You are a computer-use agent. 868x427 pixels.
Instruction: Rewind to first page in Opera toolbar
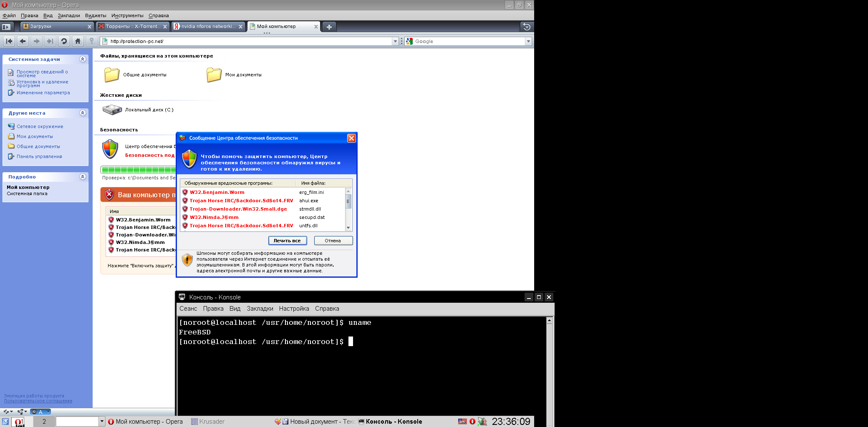9,41
